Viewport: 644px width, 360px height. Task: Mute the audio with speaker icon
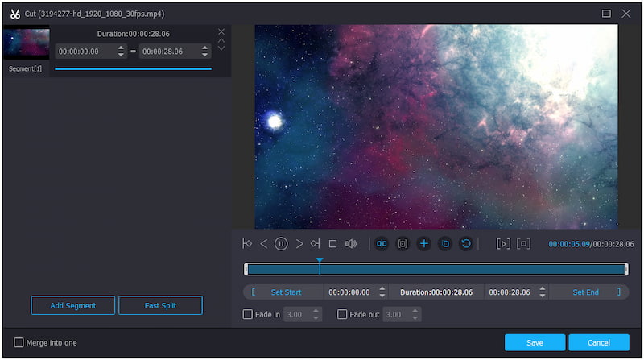click(x=351, y=244)
